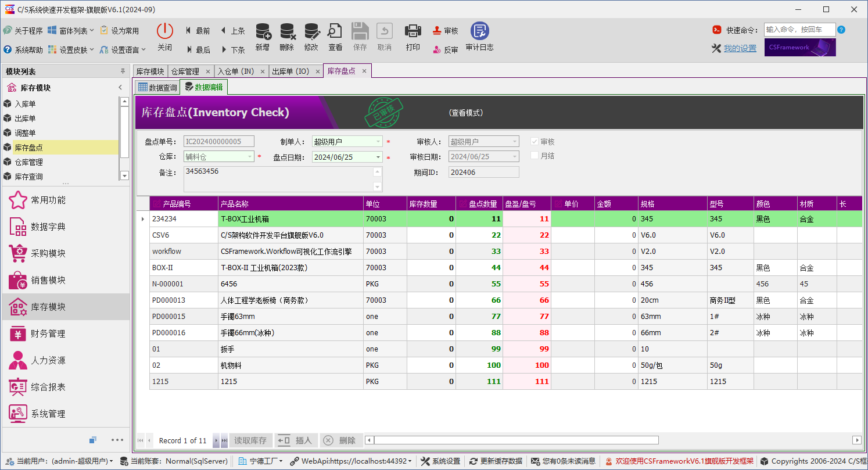Click the 插入 insert row button
Screen dimensions: 868x470
296,440
